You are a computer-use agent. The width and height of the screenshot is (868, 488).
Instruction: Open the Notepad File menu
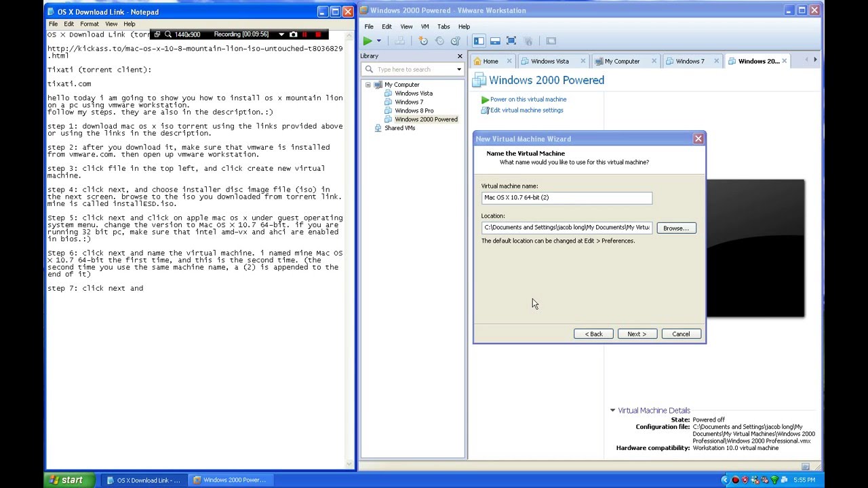[x=53, y=24]
